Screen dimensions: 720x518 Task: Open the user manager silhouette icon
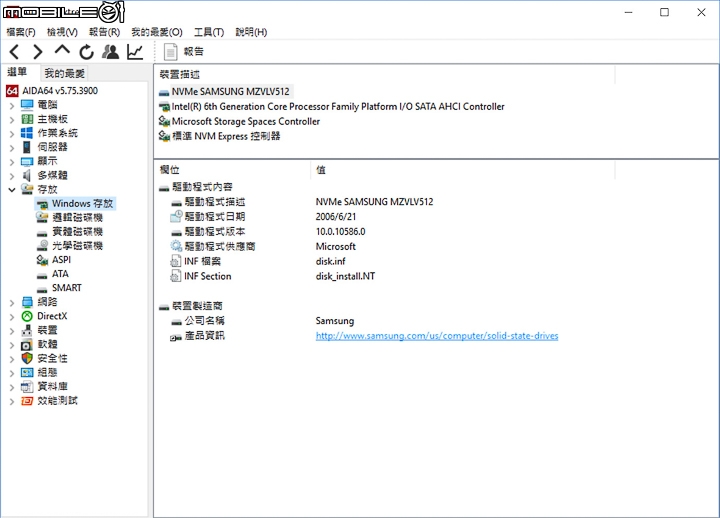tap(110, 52)
